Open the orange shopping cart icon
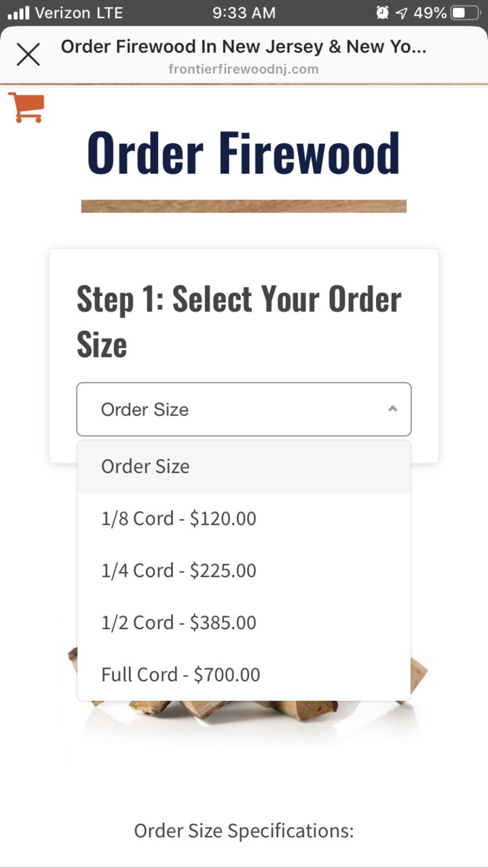 tap(26, 107)
